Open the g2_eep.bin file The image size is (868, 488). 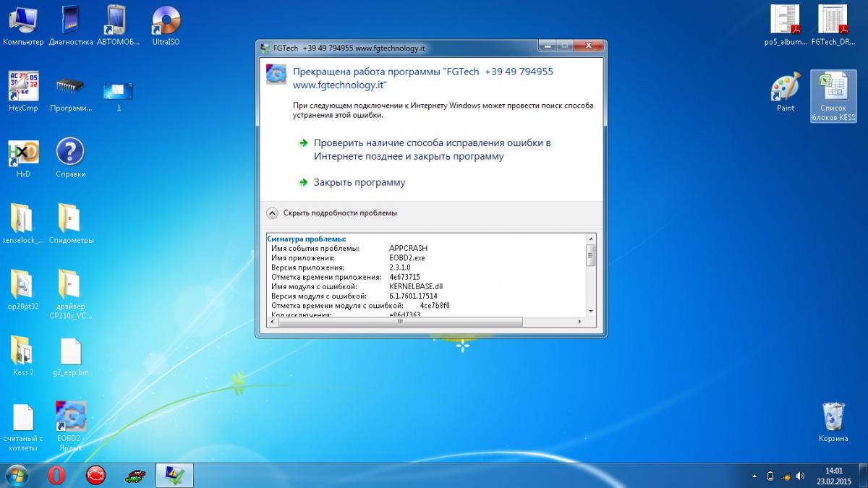pos(70,352)
